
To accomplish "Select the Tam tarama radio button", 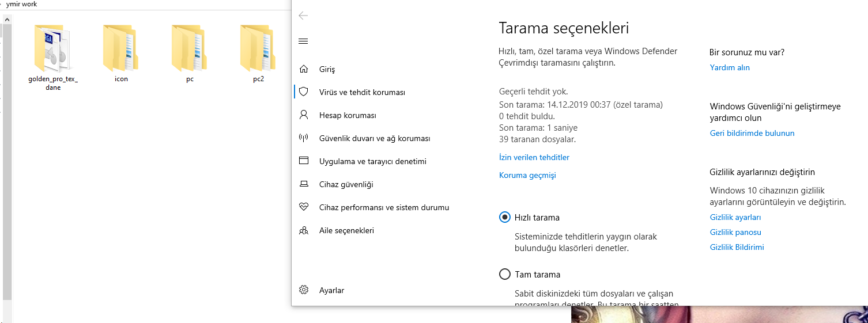I will coord(505,275).
